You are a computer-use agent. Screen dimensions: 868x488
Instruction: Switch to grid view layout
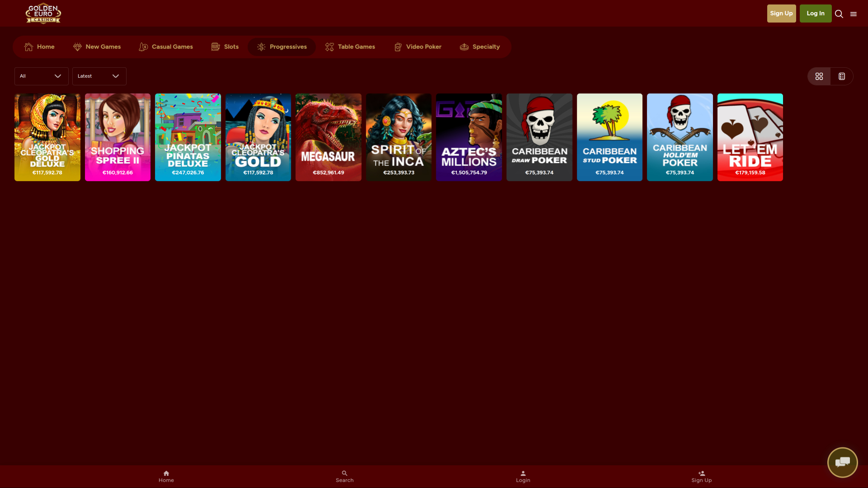click(819, 76)
